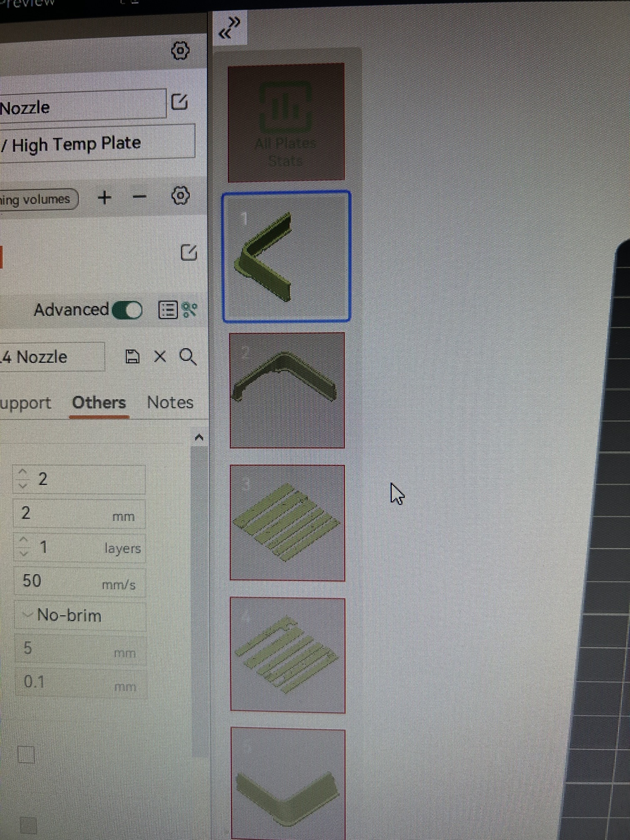Open filament settings gear beside minus icon

click(180, 195)
